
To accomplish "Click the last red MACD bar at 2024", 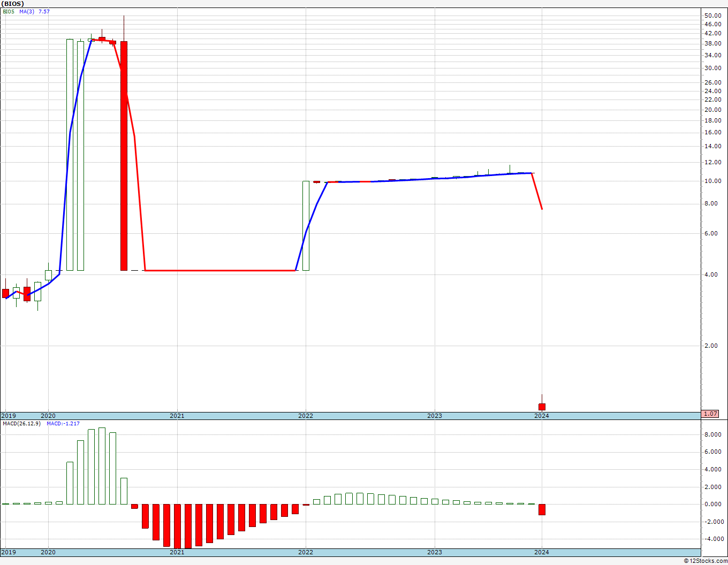I will click(542, 509).
